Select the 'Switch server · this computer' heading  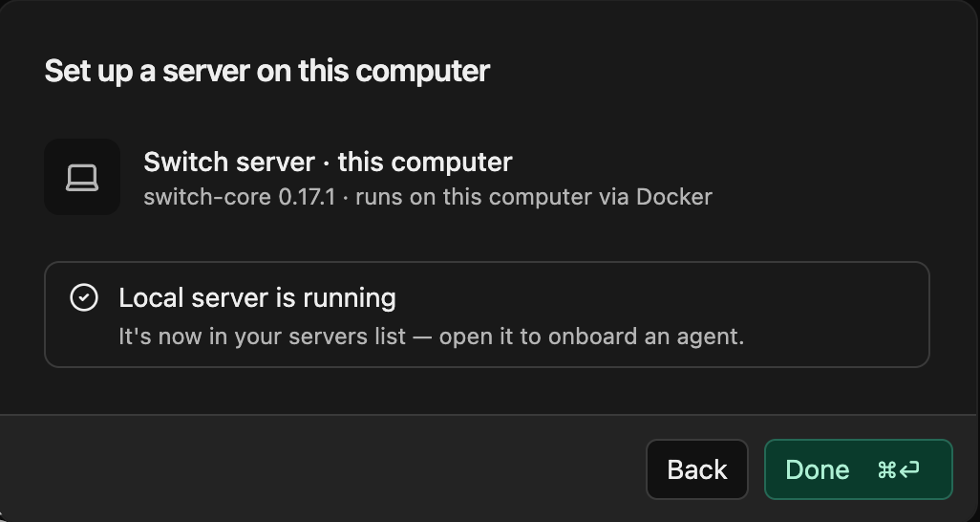coord(329,163)
